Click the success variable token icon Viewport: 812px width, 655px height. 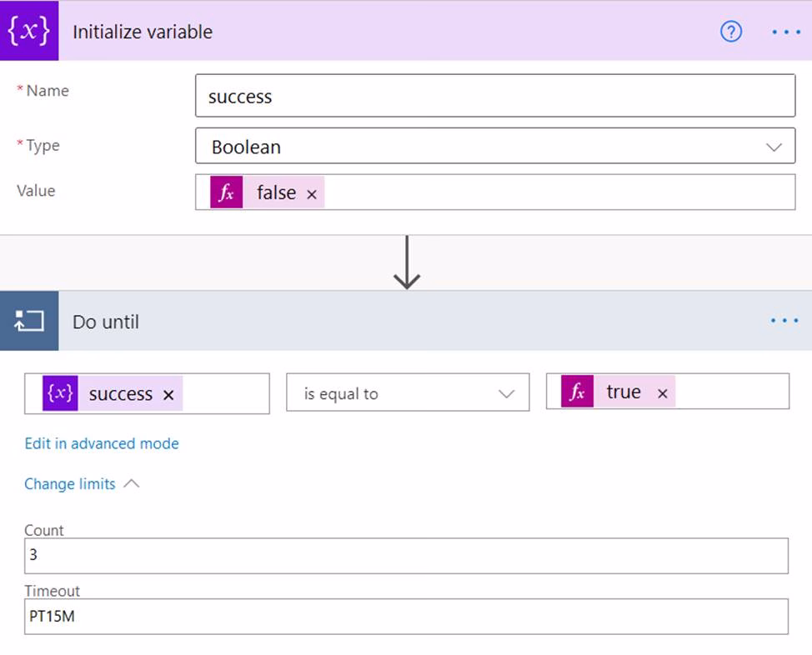(x=60, y=393)
